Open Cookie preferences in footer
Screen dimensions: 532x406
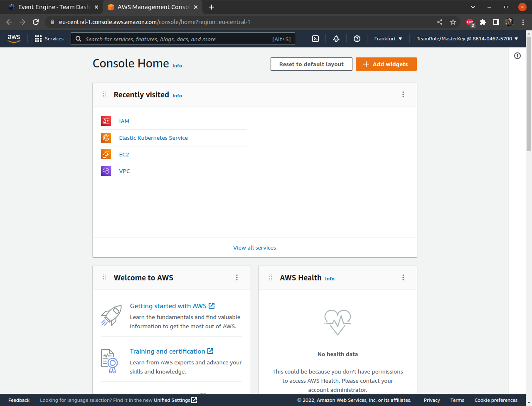coord(496,400)
